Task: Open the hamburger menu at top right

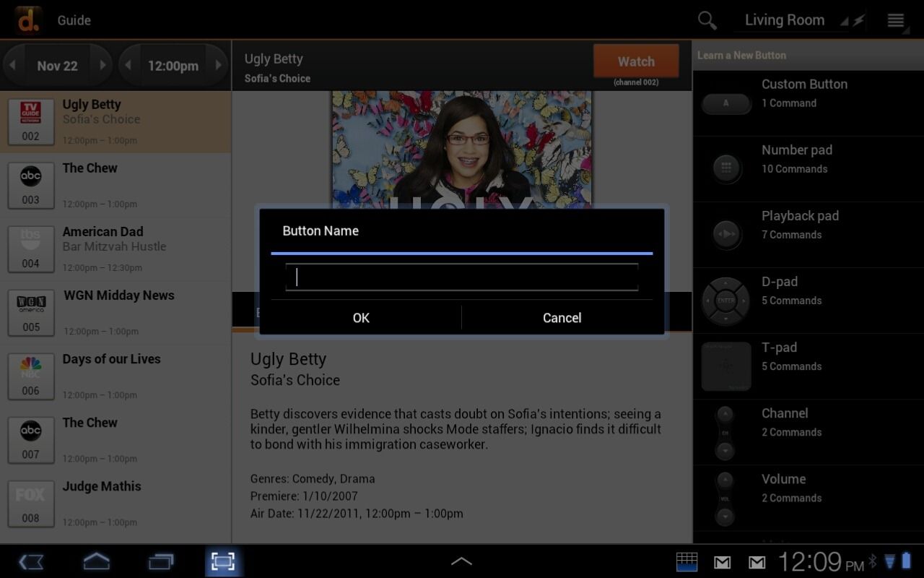Action: click(x=895, y=20)
